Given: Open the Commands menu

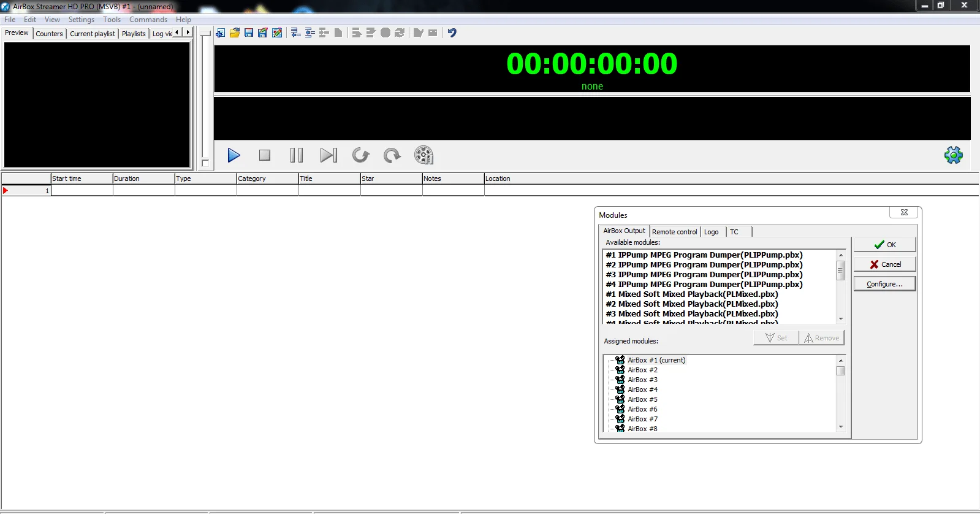Looking at the screenshot, I should [x=148, y=20].
